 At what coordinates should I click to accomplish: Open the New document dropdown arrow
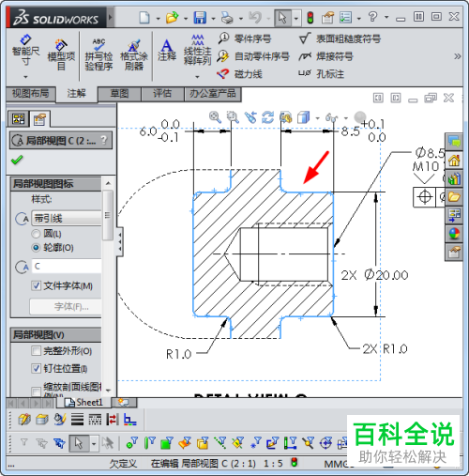coord(158,19)
